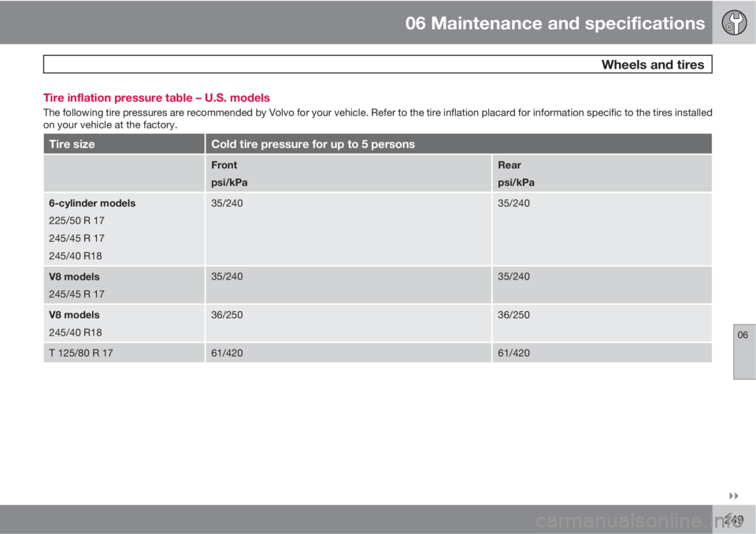
Task: Click the intro paragraph about recommended tire pressures
Action: [x=377, y=119]
